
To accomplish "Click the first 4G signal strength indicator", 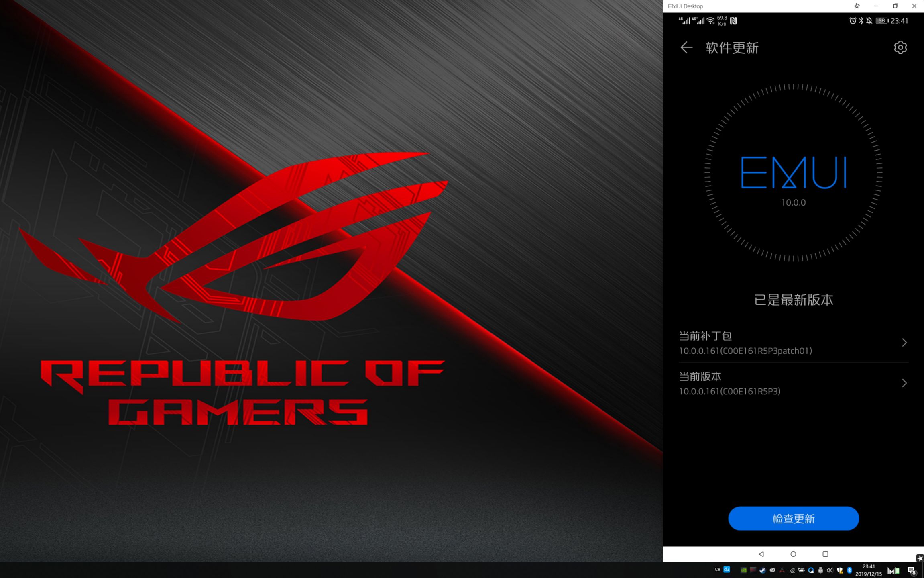I will [684, 21].
